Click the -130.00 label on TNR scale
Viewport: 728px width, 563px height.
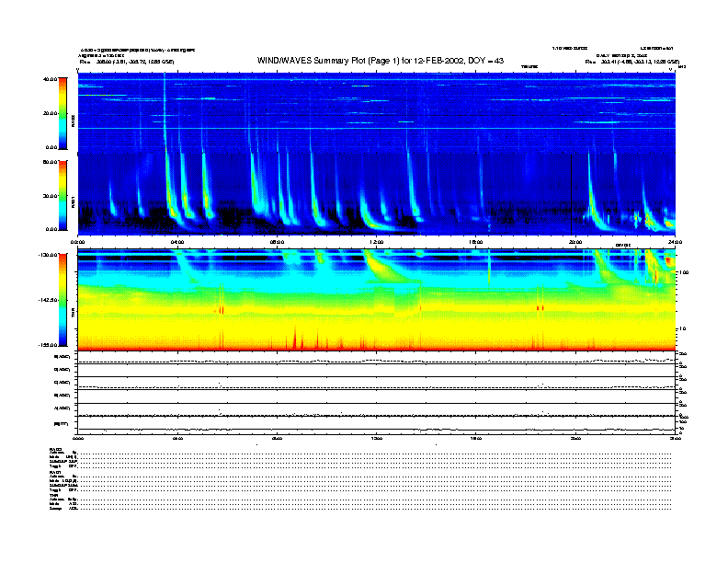pyautogui.click(x=48, y=255)
